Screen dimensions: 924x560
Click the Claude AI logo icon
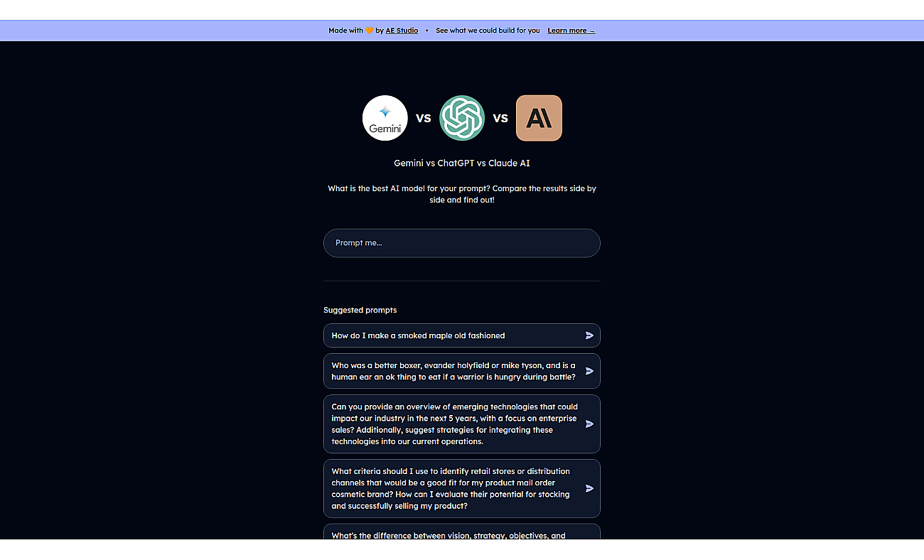click(x=539, y=118)
